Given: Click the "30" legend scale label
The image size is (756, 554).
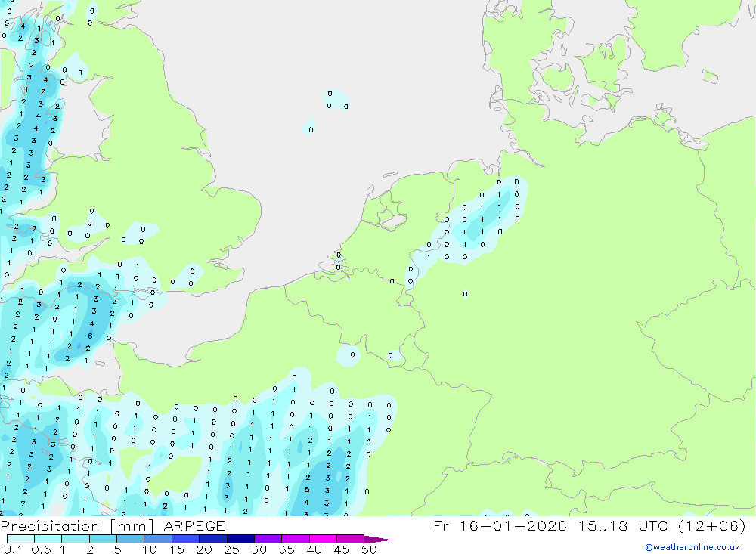Looking at the screenshot, I should click(x=259, y=549).
